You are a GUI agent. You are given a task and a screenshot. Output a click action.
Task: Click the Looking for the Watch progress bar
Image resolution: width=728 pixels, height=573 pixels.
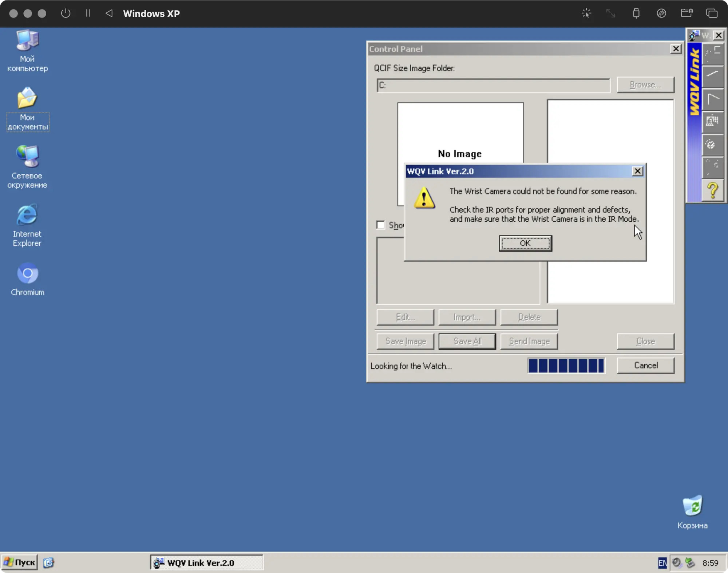point(566,365)
